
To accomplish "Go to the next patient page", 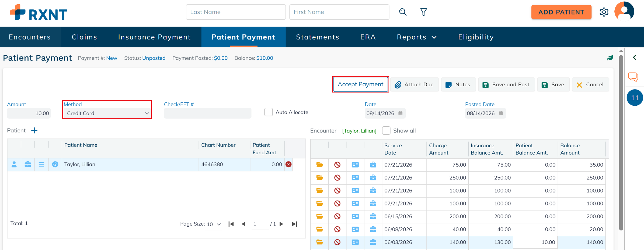I will pos(281,224).
